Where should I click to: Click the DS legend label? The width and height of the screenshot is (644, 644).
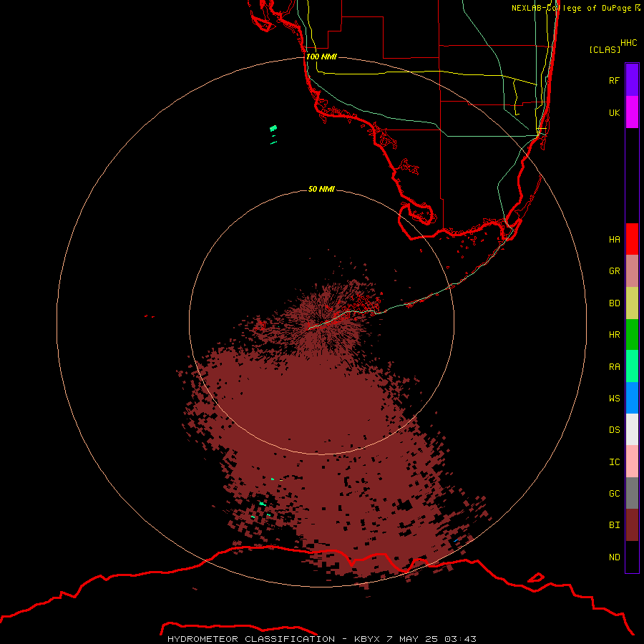pyautogui.click(x=614, y=430)
